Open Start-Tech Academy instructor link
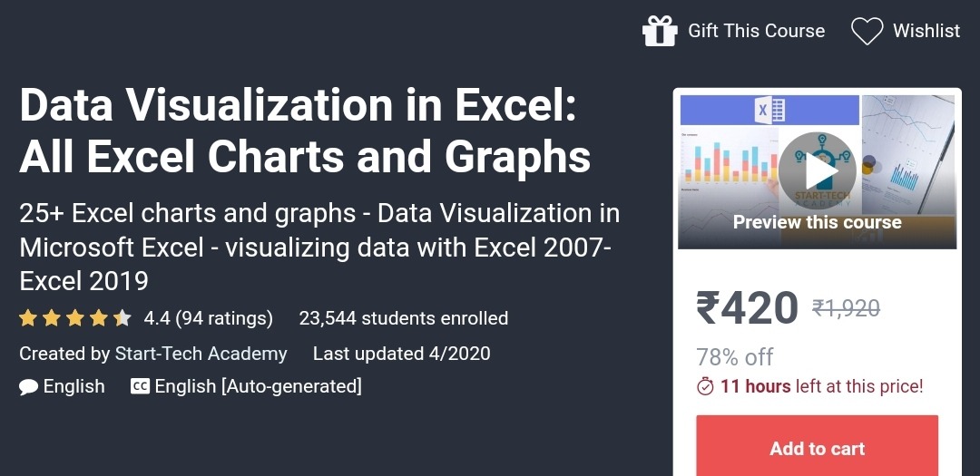 point(201,354)
